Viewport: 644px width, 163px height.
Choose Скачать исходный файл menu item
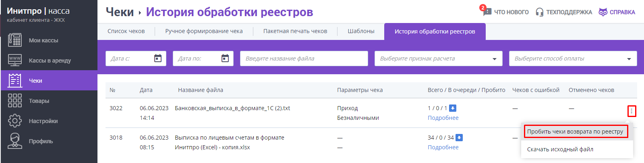click(x=560, y=149)
